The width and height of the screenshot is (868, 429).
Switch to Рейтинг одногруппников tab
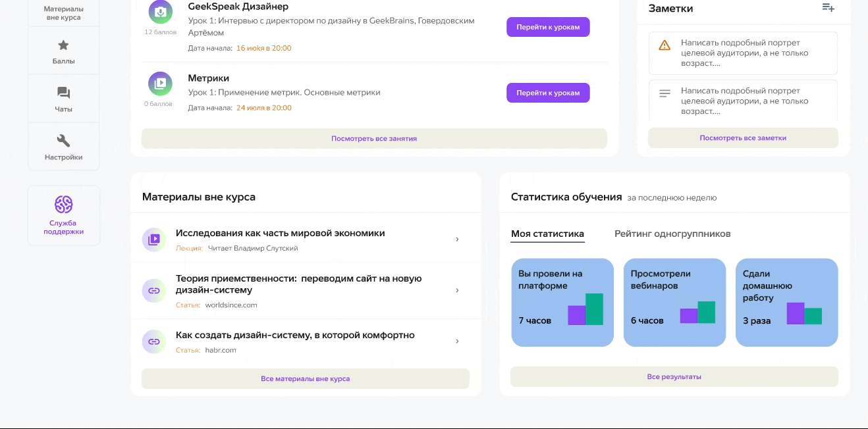pyautogui.click(x=671, y=234)
